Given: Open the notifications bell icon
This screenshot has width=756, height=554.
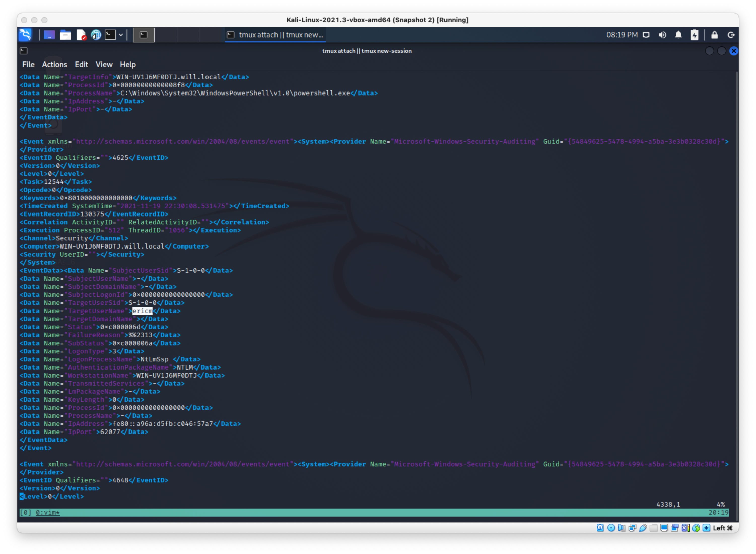Looking at the screenshot, I should (x=679, y=35).
